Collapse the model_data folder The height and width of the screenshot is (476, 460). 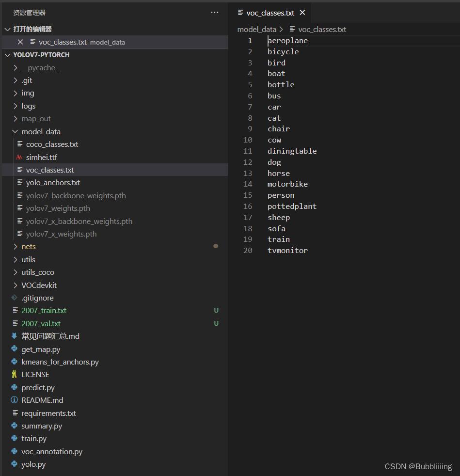[16, 131]
